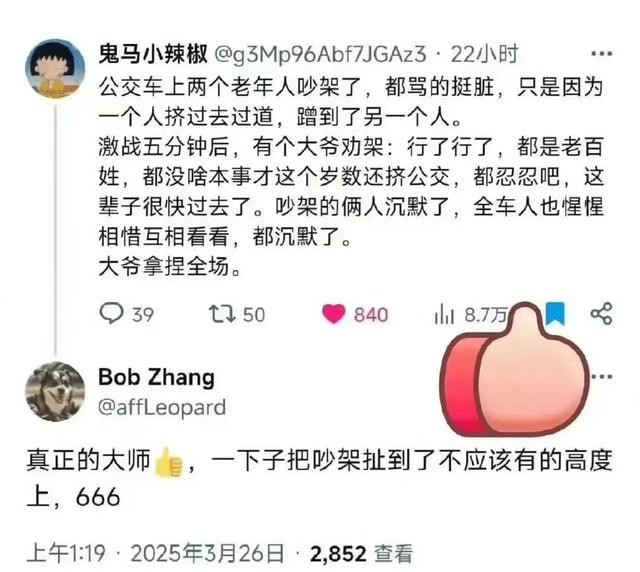The image size is (640, 572).
Task: Open Bob Zhang's dog avatar profile
Action: 55,391
